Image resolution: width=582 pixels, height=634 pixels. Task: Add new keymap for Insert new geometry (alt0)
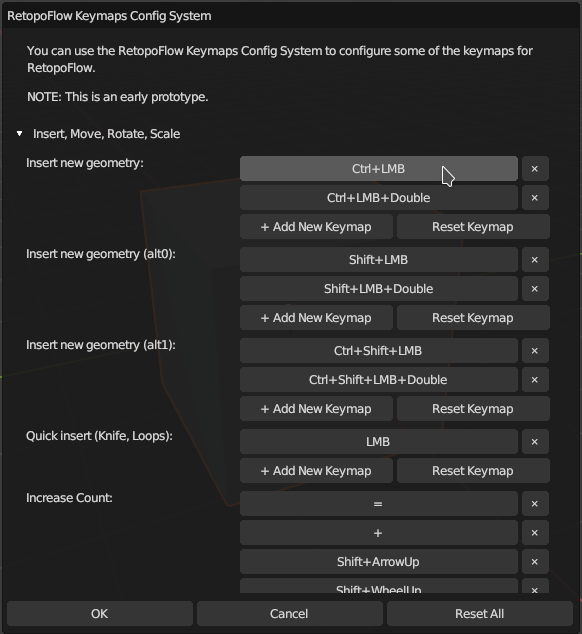click(x=316, y=318)
